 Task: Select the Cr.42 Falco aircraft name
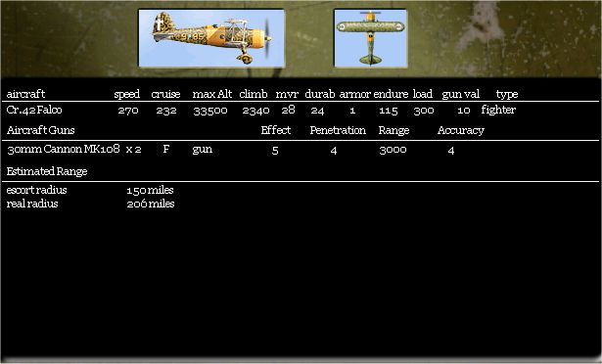34,111
